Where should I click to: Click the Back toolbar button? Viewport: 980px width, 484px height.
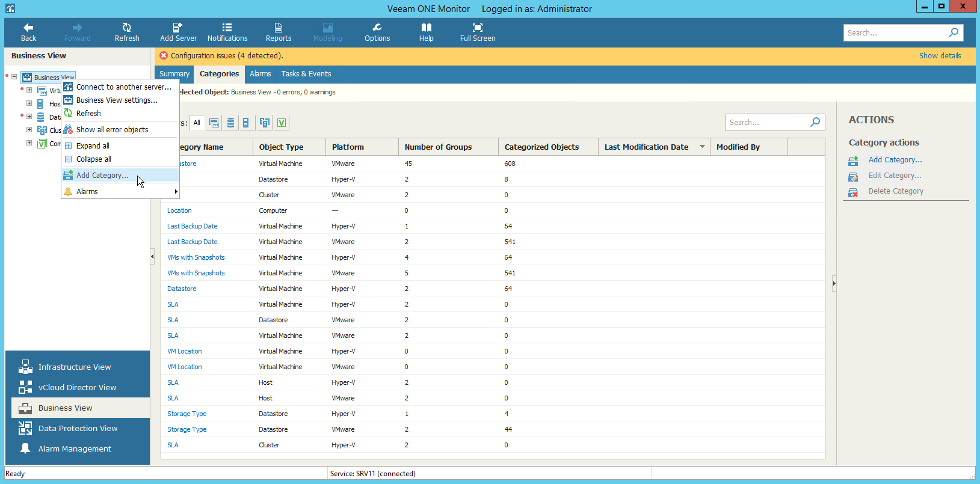(28, 32)
